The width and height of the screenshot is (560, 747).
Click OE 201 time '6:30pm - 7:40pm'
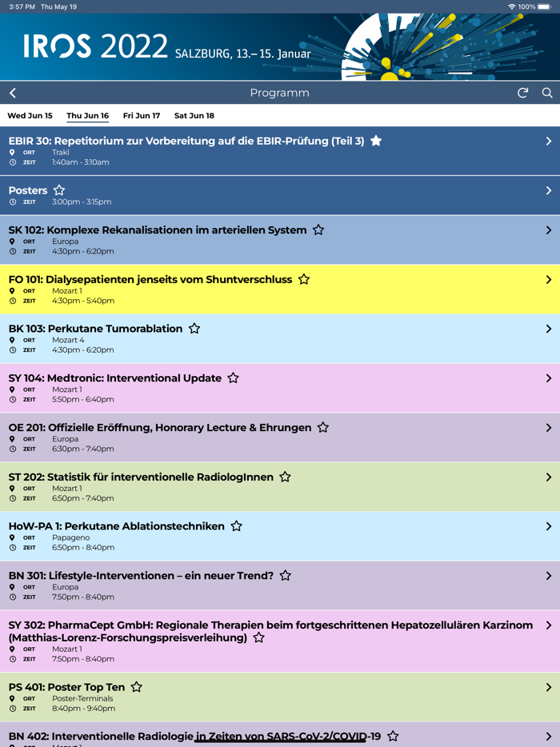click(x=83, y=449)
